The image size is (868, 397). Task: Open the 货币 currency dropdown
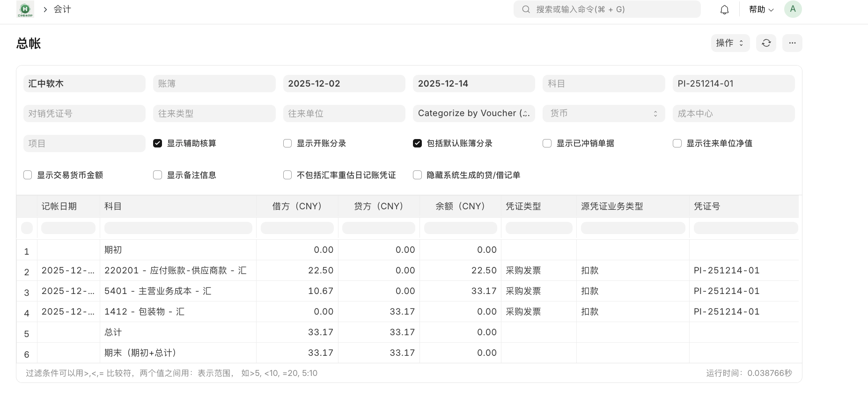pos(603,113)
